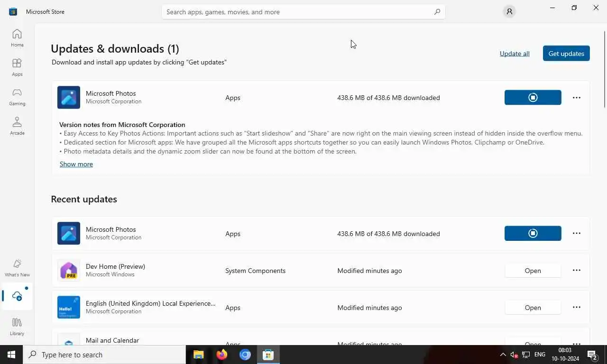Open the notification center icon
607x364 pixels.
pos(592,355)
